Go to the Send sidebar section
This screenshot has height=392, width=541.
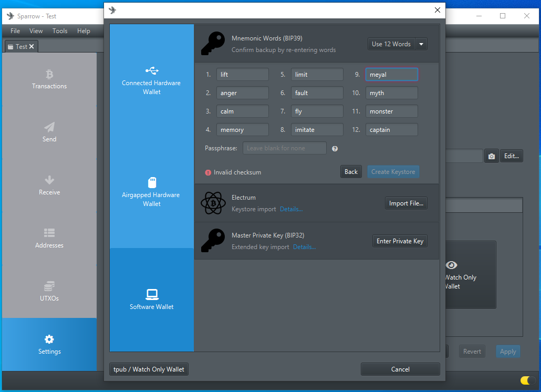[49, 132]
